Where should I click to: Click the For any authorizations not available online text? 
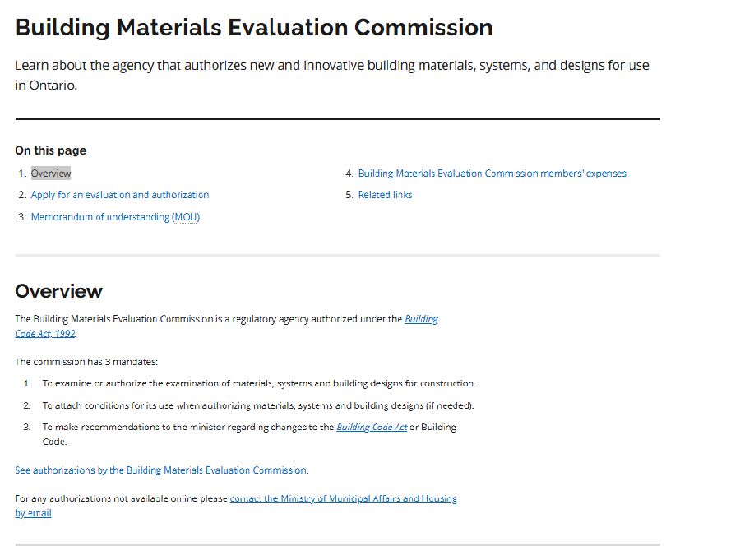tap(122, 498)
